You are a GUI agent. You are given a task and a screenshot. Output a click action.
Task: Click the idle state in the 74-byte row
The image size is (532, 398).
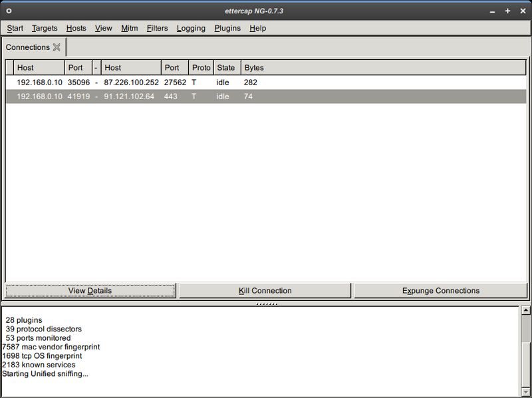tap(223, 97)
